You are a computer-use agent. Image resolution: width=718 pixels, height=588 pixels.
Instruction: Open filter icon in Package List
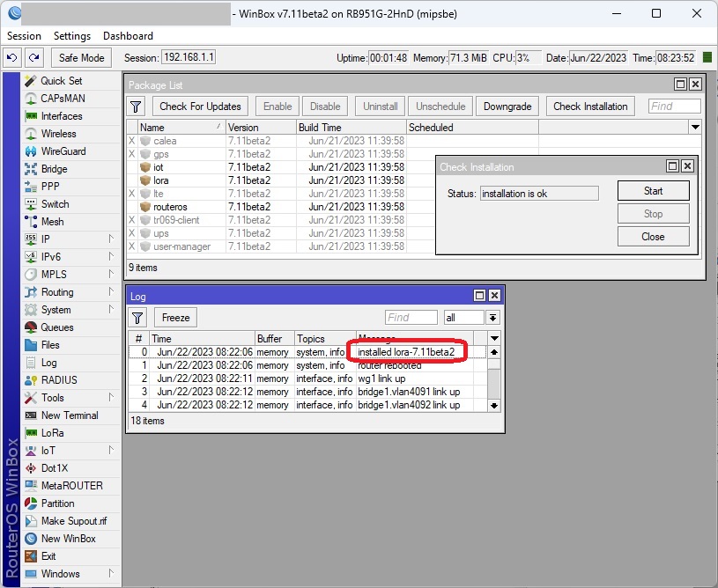point(136,107)
